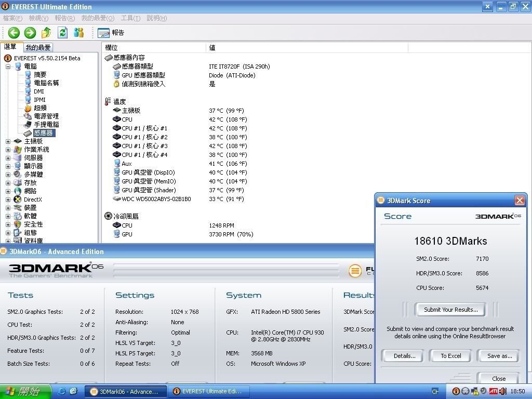The height and width of the screenshot is (399, 532).
Task: Open the 檔案(F) menu
Action: 12,18
